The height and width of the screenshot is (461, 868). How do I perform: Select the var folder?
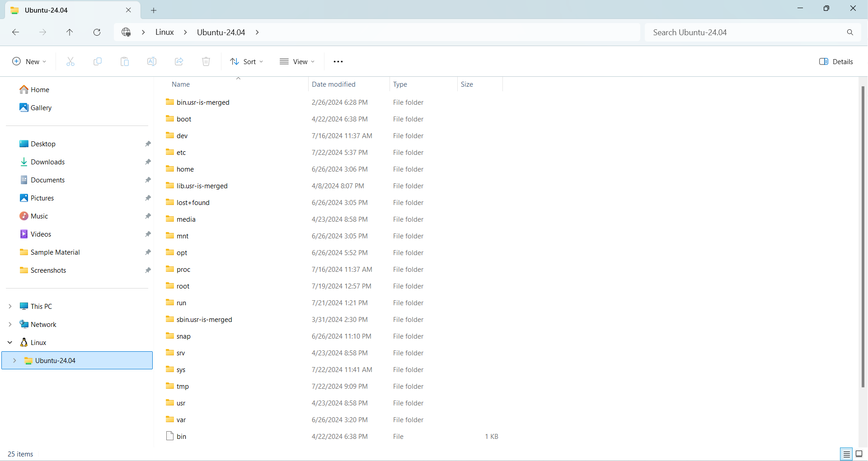(x=176, y=420)
